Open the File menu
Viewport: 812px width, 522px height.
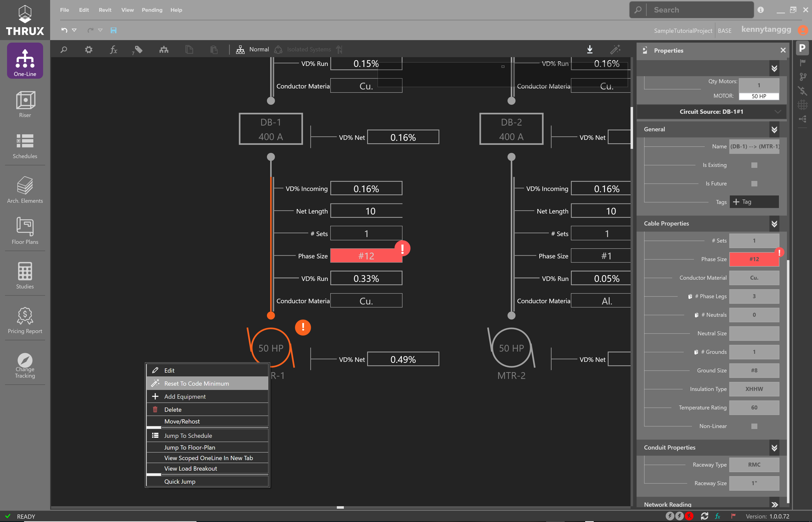[x=64, y=10]
